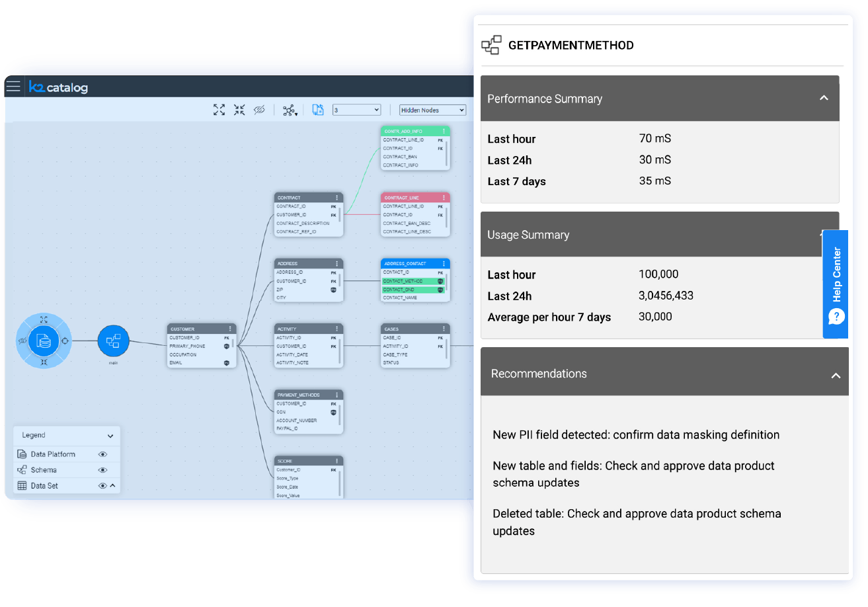Click the GETPAYMENTMETHOD schema icon
868x607 pixels.
pos(491,45)
